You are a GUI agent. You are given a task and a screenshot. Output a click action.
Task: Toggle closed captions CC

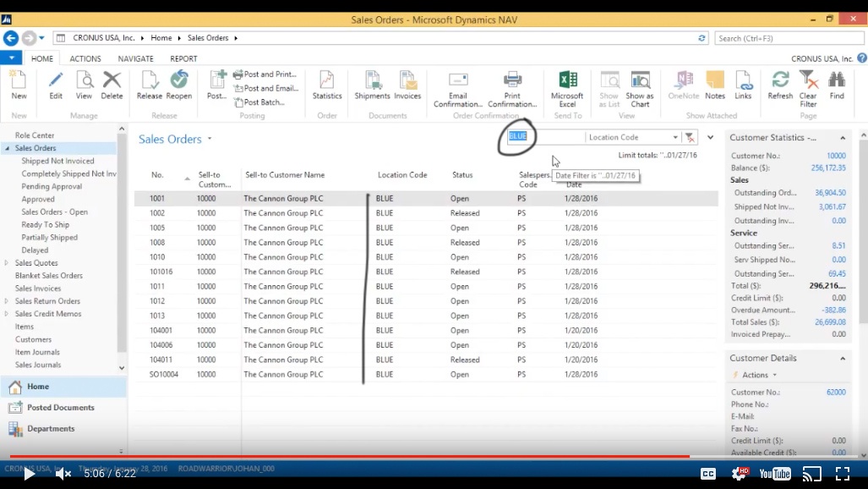pos(708,474)
